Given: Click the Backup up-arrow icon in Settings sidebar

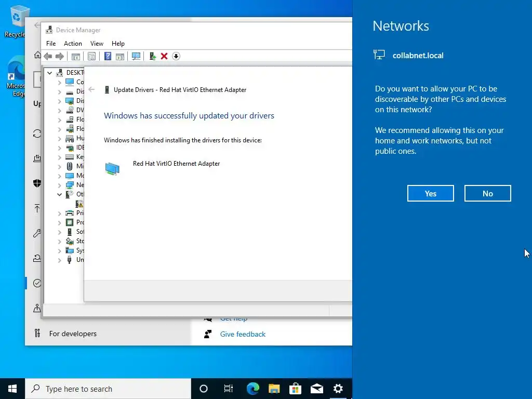Looking at the screenshot, I should tap(37, 208).
